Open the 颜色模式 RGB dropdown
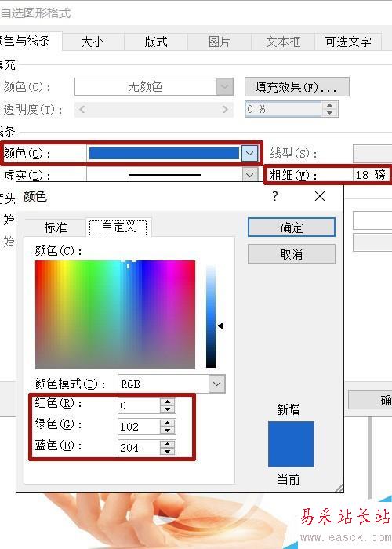Image resolution: width=392 pixels, height=549 pixels. pyautogui.click(x=172, y=384)
